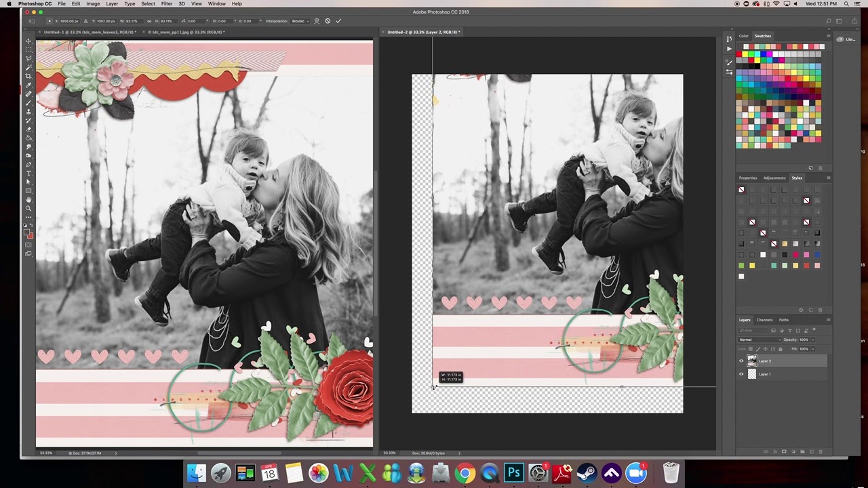Toggle pixel layer filter in Layers panel

(774, 331)
